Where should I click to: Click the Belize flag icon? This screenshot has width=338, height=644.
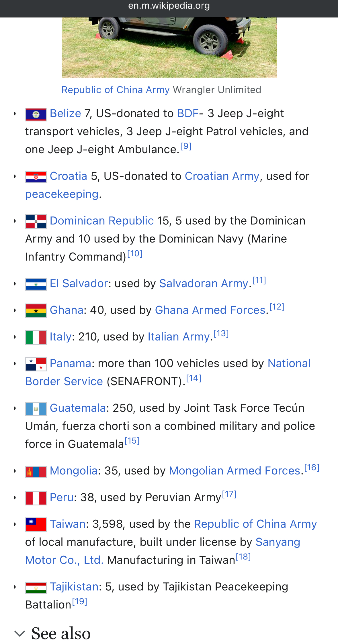coord(36,115)
